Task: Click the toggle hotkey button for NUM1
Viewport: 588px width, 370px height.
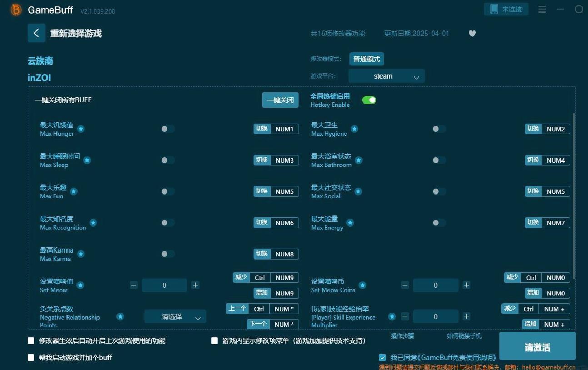Action: tap(262, 129)
